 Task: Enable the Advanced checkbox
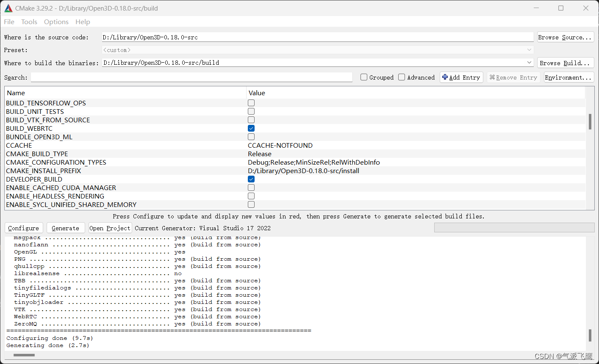pos(402,77)
